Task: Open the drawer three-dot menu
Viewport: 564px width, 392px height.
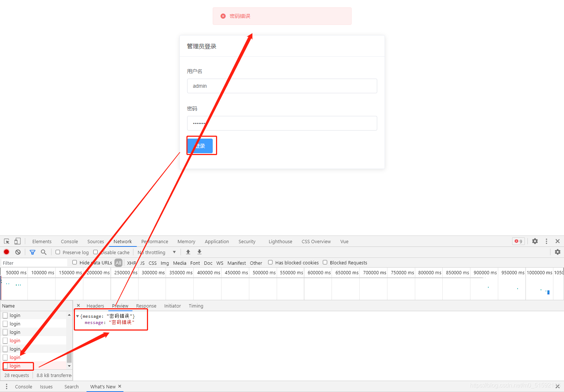Action: click(6, 387)
